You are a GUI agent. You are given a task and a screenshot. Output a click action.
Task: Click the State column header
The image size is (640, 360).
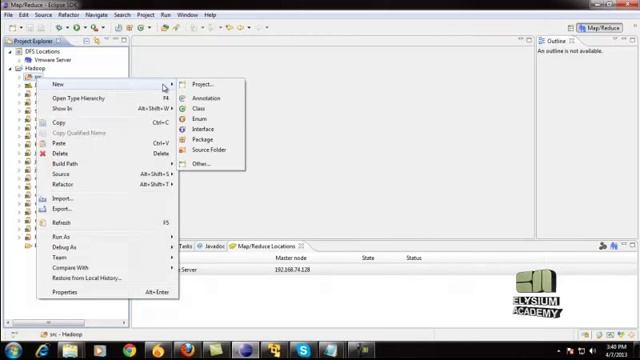[368, 258]
